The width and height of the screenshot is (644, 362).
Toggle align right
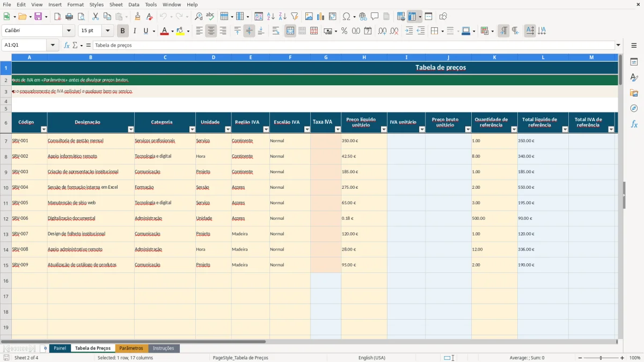[x=223, y=31]
